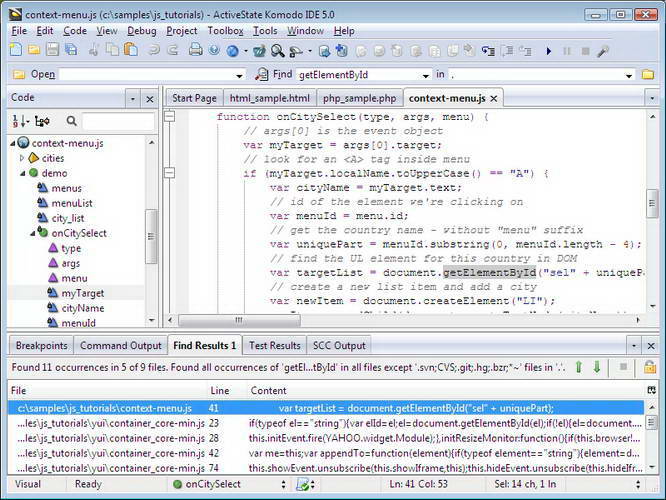666x500 pixels.
Task: Click the Find icon beside the Find field
Action: [262, 75]
